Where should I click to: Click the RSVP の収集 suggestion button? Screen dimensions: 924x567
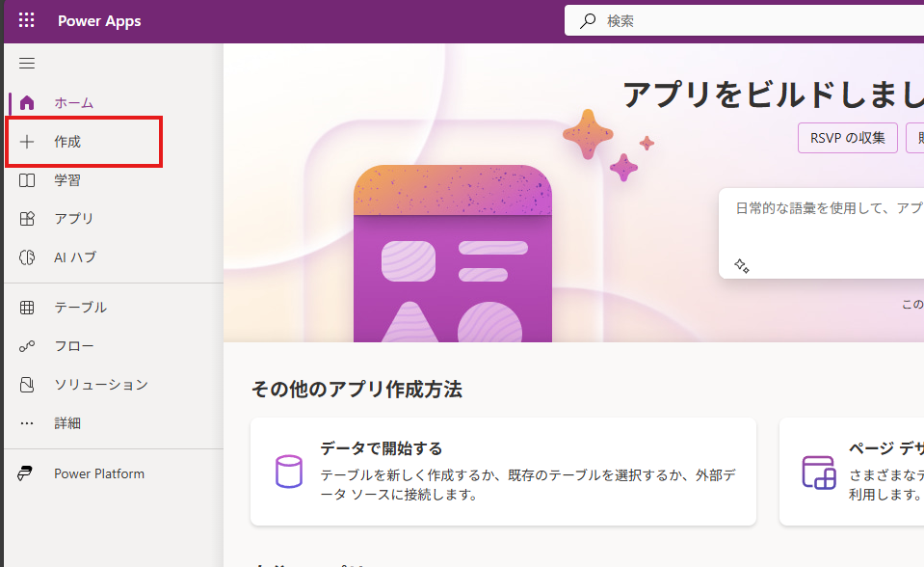[x=847, y=138]
